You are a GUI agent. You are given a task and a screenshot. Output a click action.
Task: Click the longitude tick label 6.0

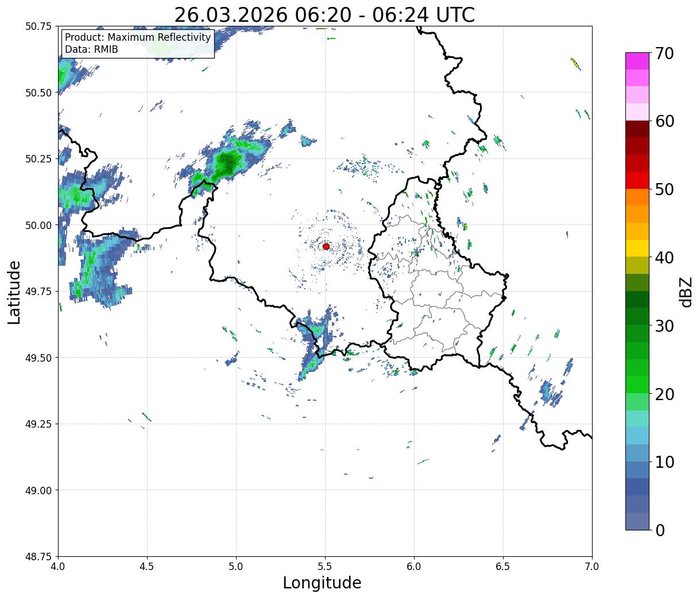(414, 567)
